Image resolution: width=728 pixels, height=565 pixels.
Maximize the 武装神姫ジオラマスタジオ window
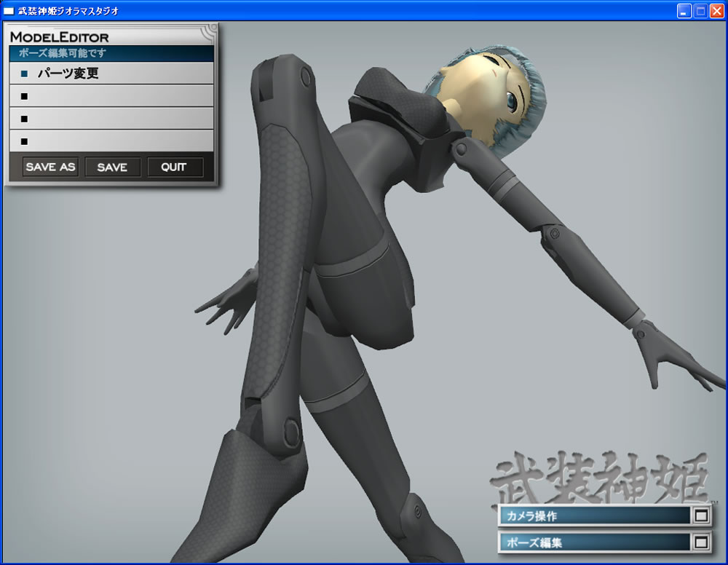[x=700, y=11]
